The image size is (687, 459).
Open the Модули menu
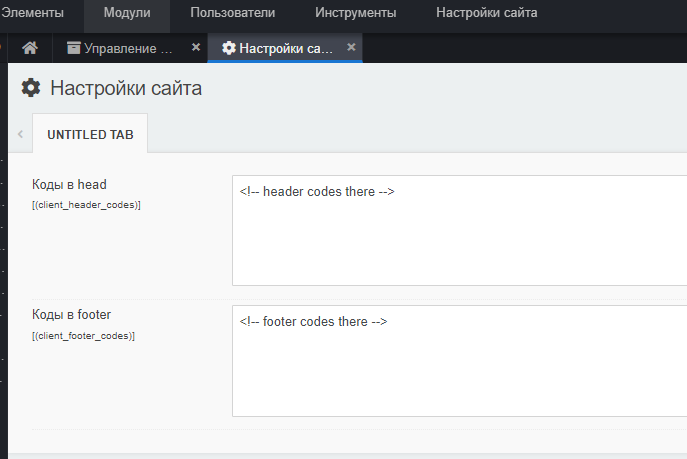pos(127,13)
